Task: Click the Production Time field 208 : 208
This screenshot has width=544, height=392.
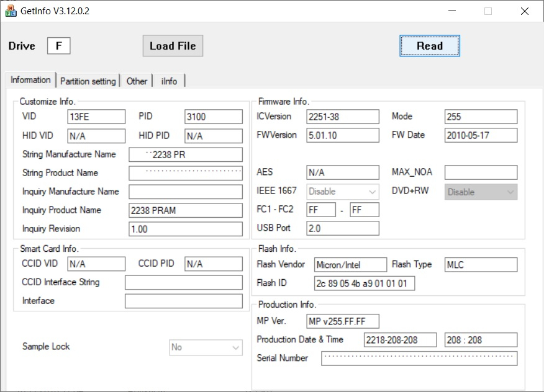Action: [x=481, y=340]
